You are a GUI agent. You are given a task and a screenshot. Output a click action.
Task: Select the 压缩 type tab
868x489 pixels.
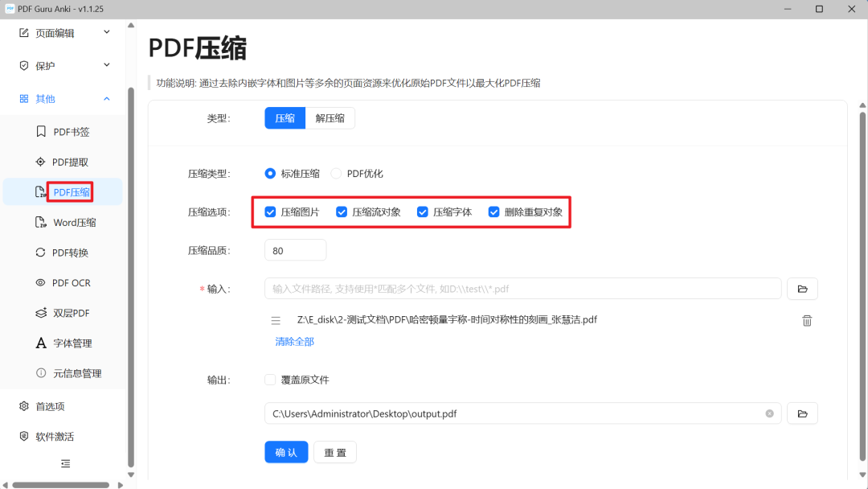[x=285, y=117]
